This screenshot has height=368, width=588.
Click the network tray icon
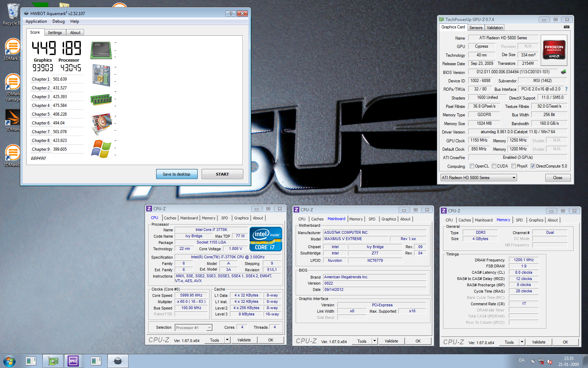coord(541,361)
